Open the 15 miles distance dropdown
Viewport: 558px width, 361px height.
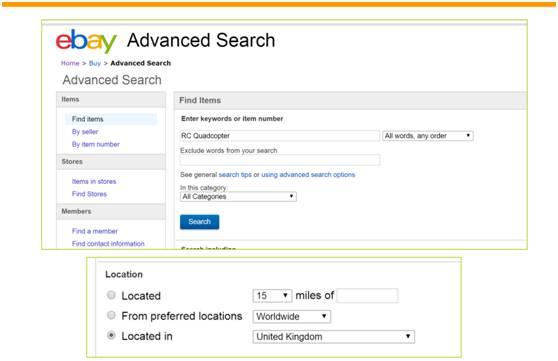click(x=272, y=295)
